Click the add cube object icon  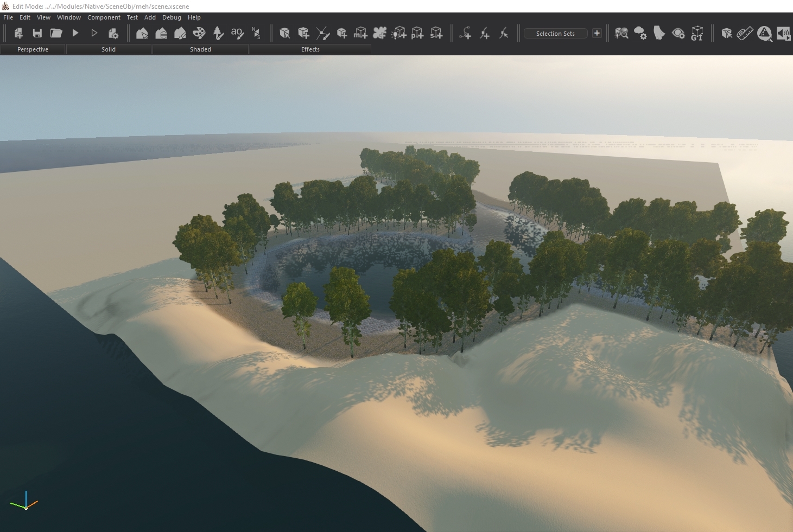pyautogui.click(x=304, y=33)
